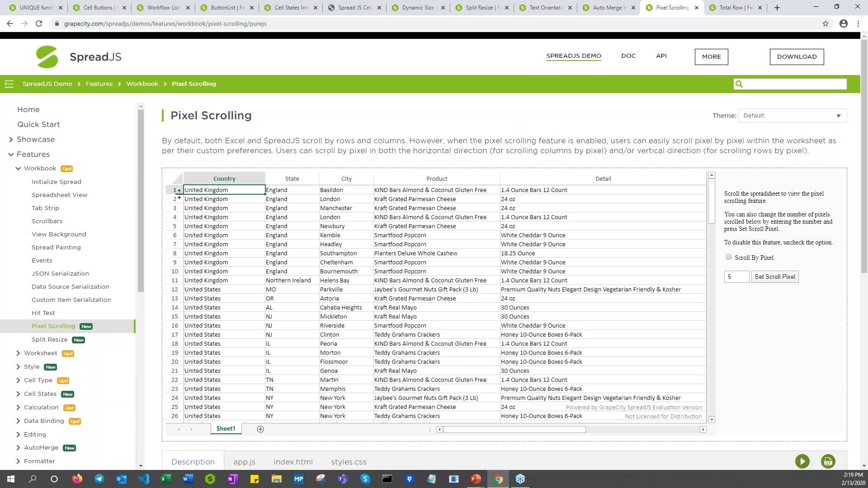Collapse the Features section
Screen dimensions: 868x488
tap(11, 155)
